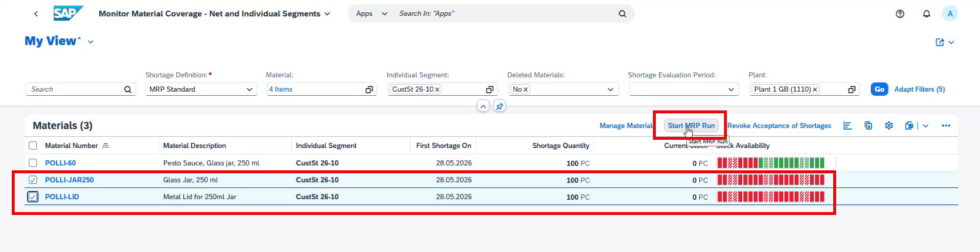Click stock availability chart for POLLI-JAR250
Viewport: 980px width, 252px height.
[771, 180]
